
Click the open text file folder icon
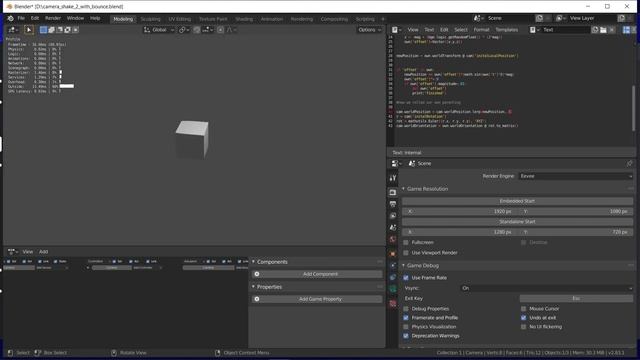tap(603, 30)
